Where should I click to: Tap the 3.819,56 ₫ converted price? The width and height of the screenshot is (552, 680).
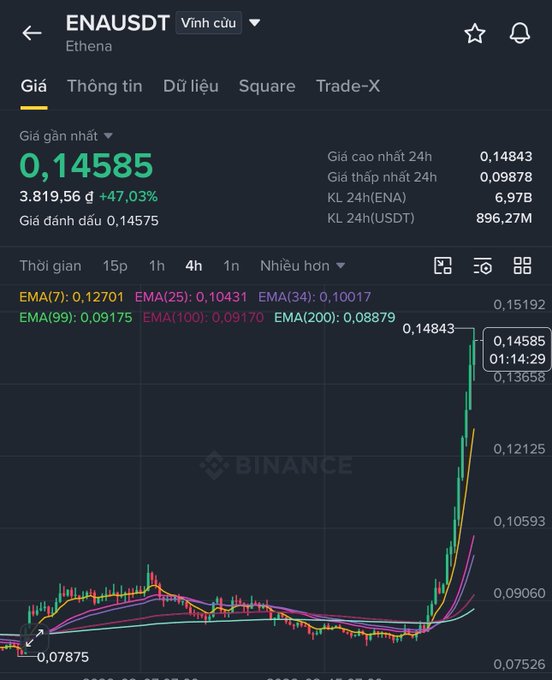tap(56, 196)
